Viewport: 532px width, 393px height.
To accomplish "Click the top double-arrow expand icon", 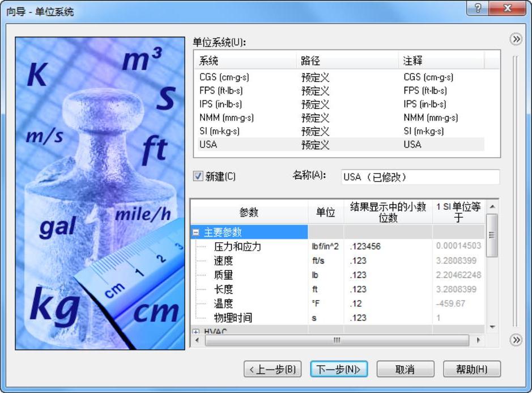I will (x=516, y=39).
